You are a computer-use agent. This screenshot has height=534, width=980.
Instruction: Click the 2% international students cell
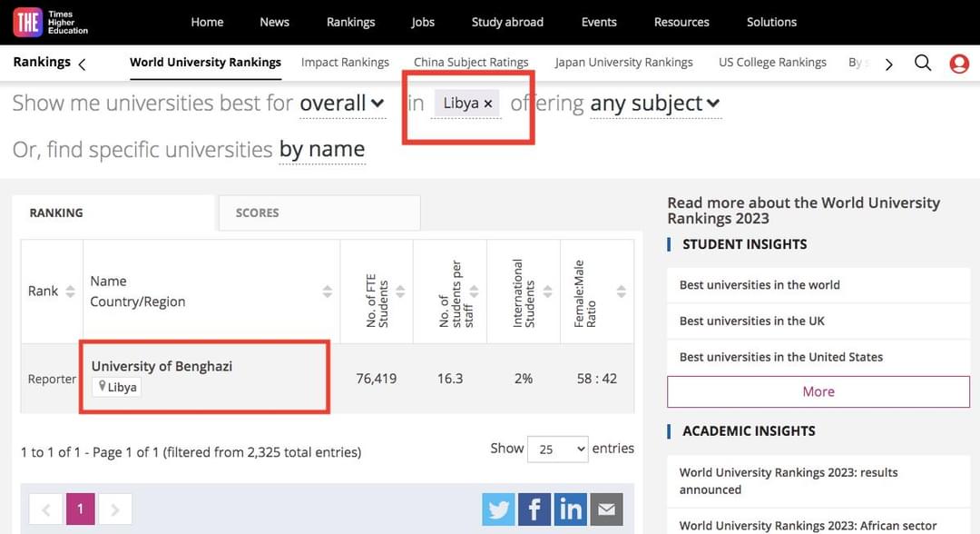[x=524, y=379]
